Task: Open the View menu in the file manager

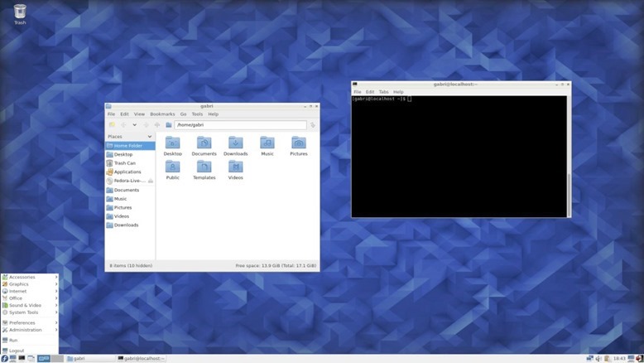Action: coord(139,114)
